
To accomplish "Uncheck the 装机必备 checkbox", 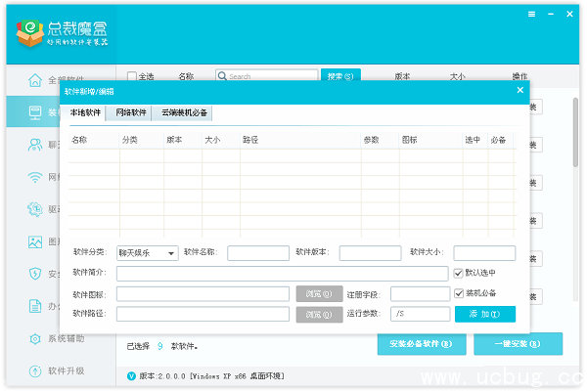I will tap(459, 293).
